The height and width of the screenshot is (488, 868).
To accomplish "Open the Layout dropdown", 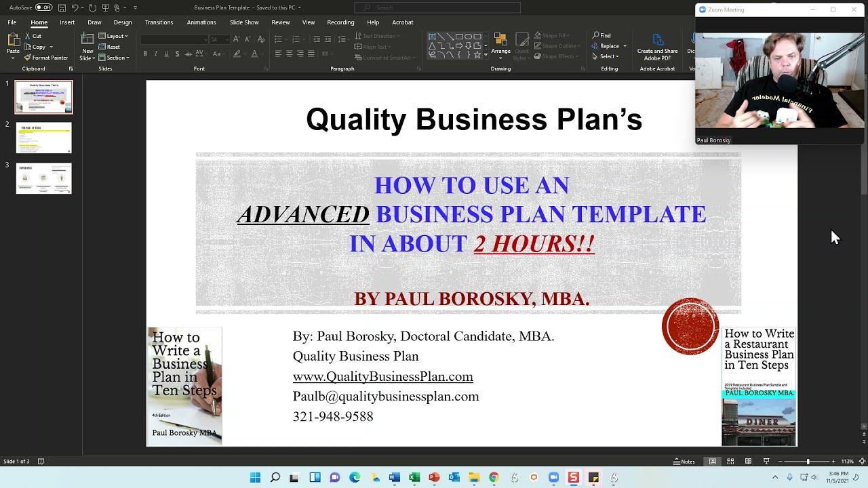I will (x=113, y=36).
